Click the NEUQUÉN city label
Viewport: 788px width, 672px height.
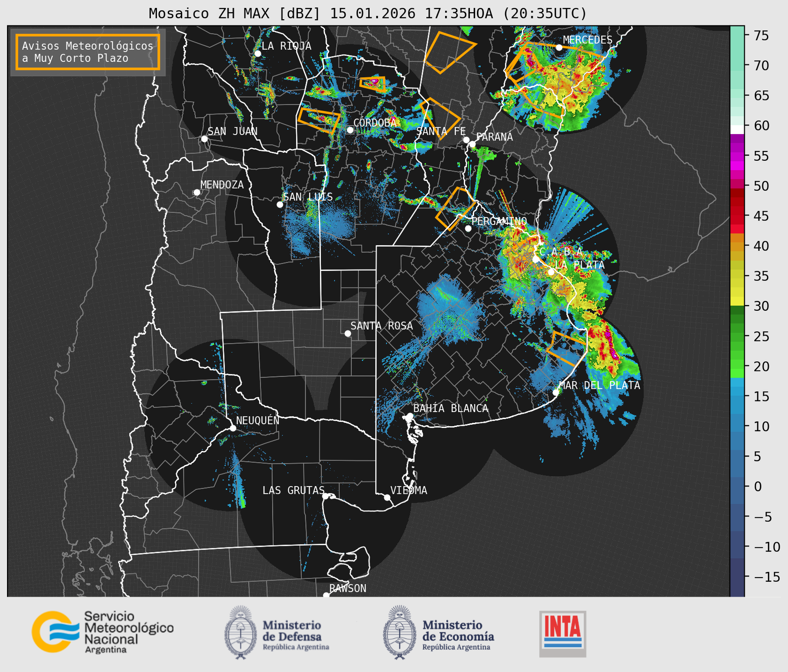pyautogui.click(x=257, y=421)
